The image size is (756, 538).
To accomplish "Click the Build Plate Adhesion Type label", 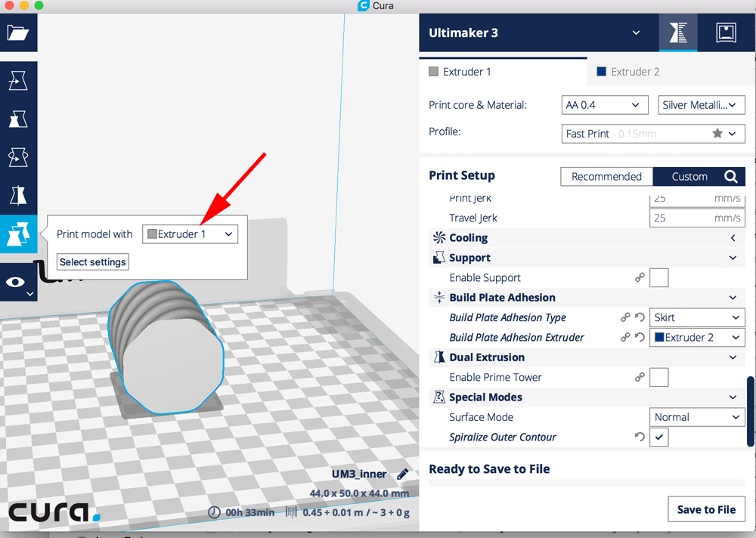I will click(508, 317).
